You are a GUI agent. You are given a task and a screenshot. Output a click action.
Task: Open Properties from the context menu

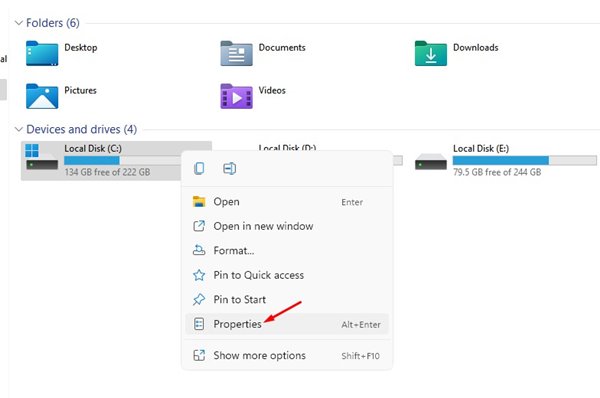[x=287, y=324]
